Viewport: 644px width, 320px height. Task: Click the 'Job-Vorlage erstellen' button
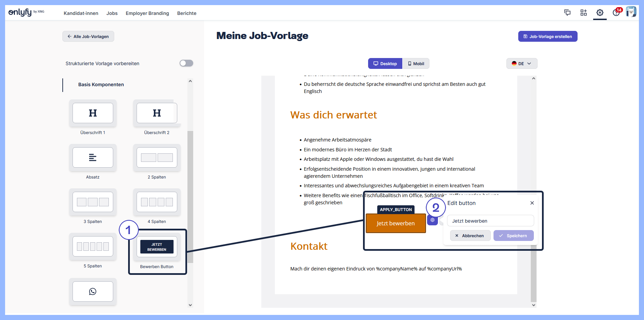pyautogui.click(x=547, y=36)
